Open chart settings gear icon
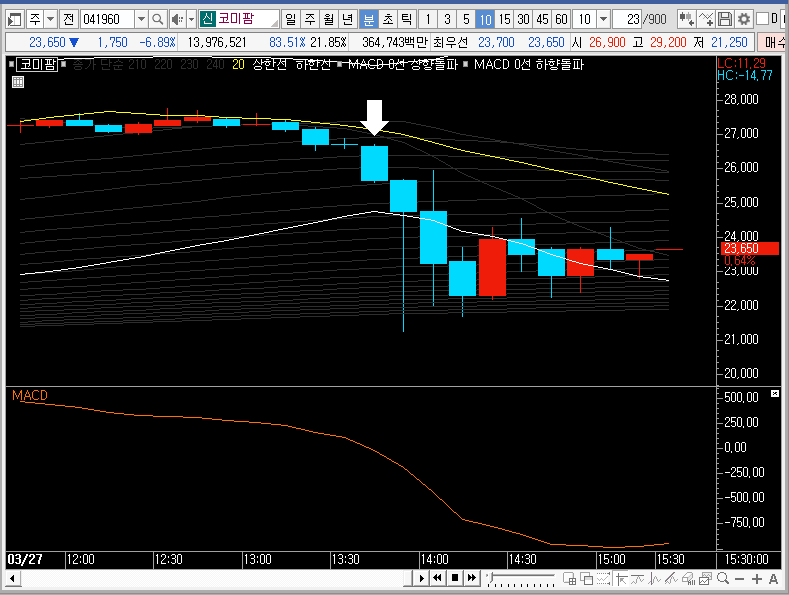 (x=744, y=20)
